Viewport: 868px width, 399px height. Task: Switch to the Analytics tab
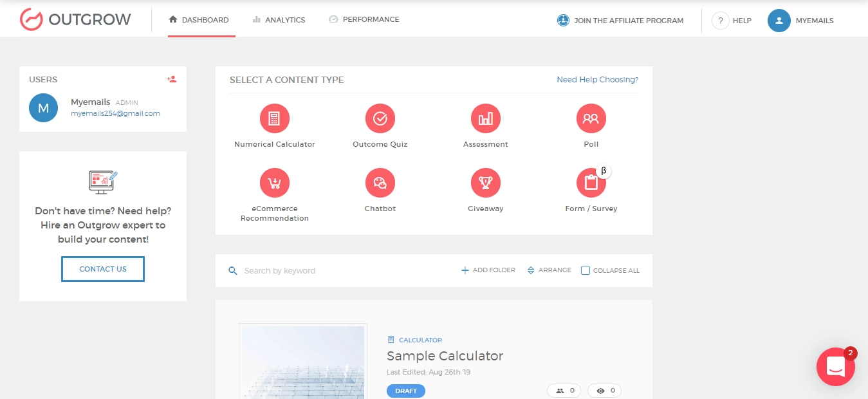(279, 20)
